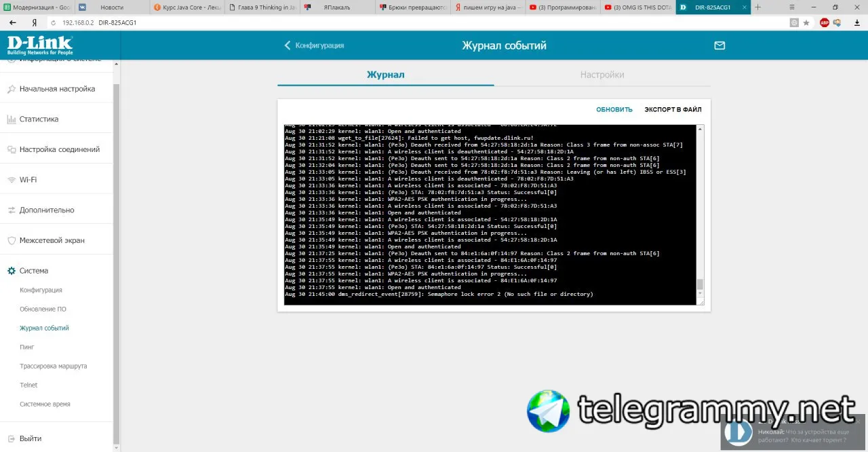The width and height of the screenshot is (868, 452).
Task: Click the Yandex 'Я' home icon
Action: point(33,22)
